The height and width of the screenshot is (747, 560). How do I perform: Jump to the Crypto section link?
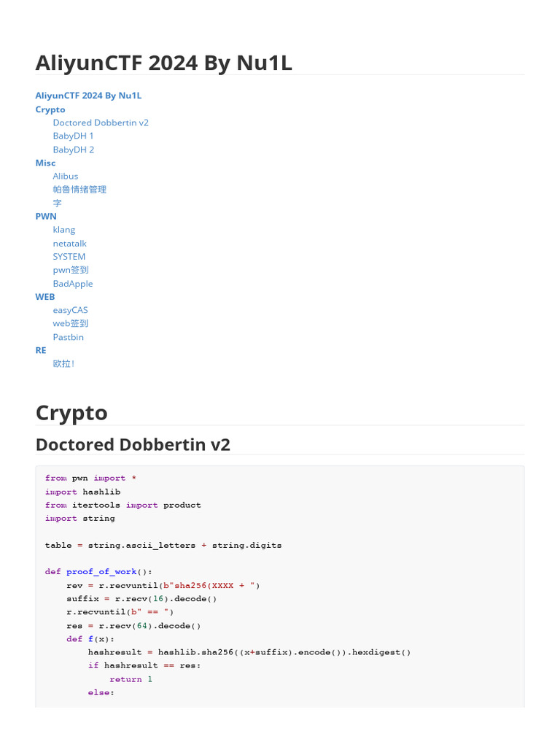(50, 109)
